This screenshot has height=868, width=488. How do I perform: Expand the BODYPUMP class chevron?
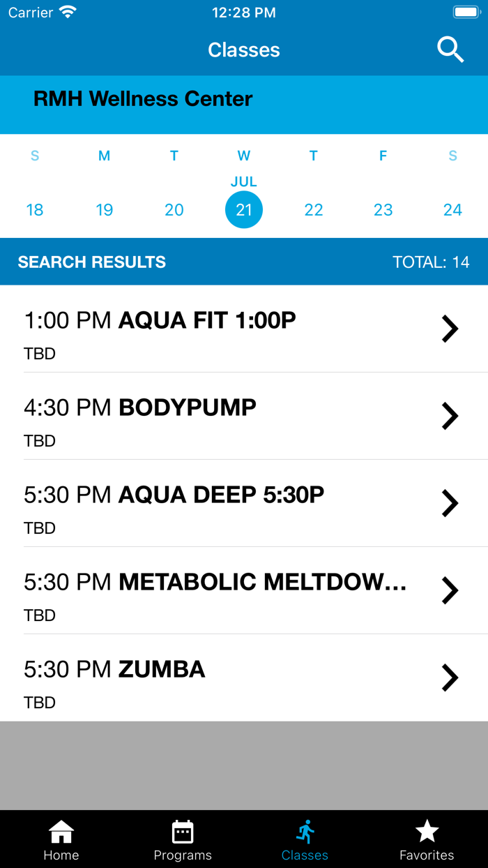click(x=450, y=416)
